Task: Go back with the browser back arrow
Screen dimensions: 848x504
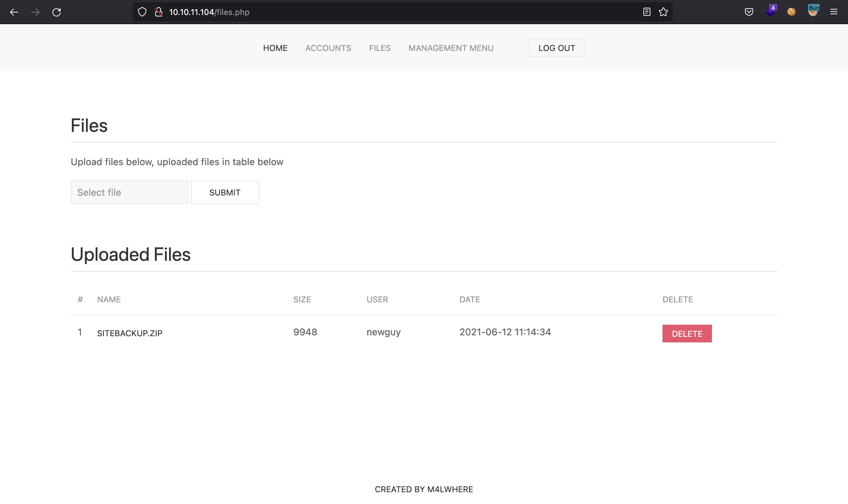Action: 14,12
